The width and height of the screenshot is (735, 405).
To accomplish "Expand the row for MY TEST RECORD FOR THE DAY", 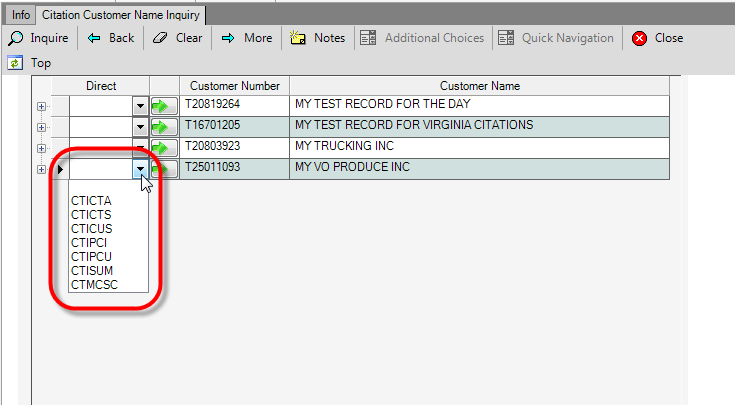I will [41, 106].
